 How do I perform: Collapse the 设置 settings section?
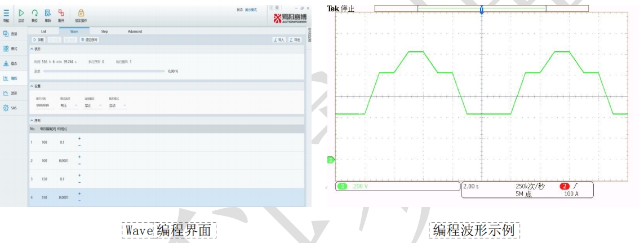(x=32, y=86)
